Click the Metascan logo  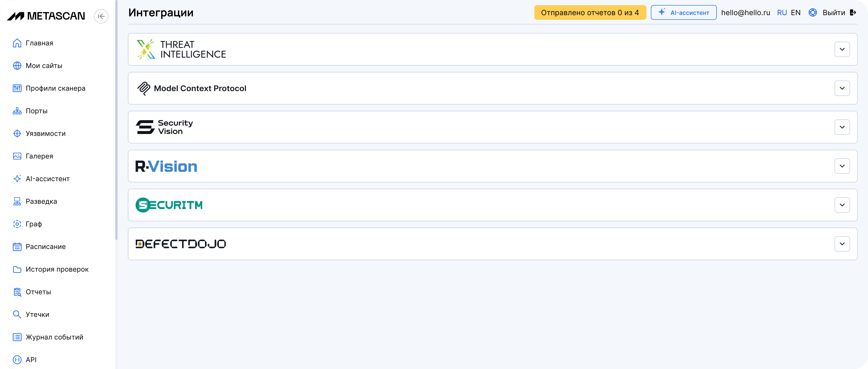[x=46, y=16]
